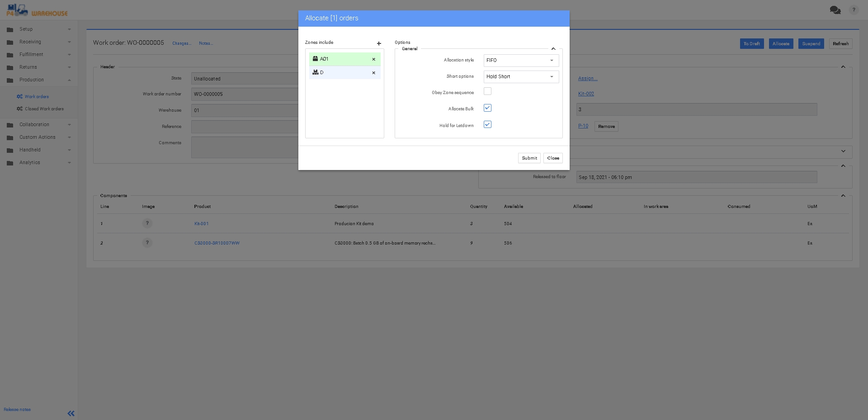Open the CS3000-SR10007WW product link
Image resolution: width=868 pixels, height=420 pixels.
pyautogui.click(x=217, y=243)
